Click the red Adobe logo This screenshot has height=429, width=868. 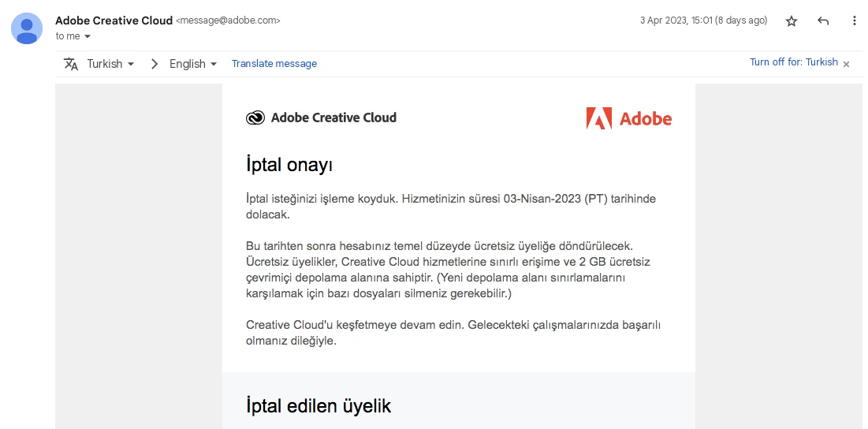629,118
